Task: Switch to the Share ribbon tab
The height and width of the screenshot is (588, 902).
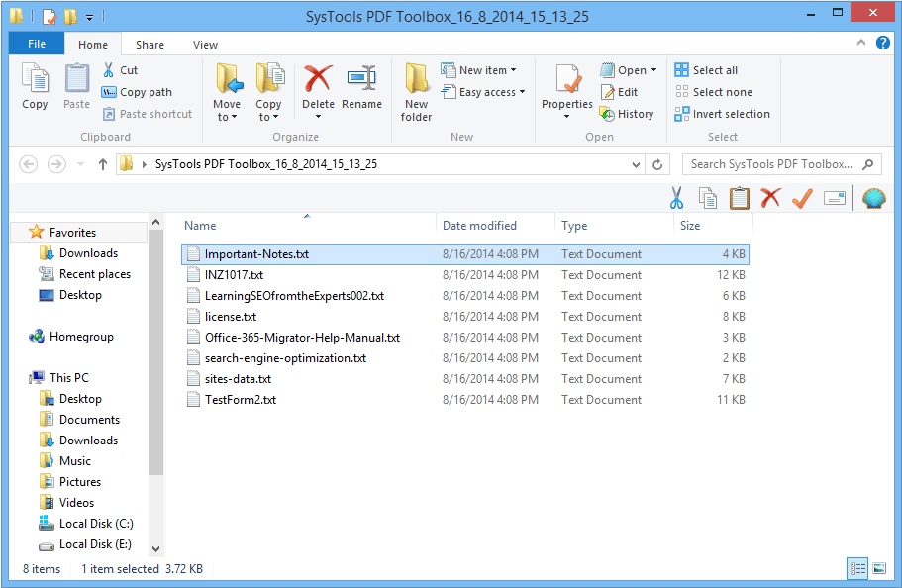Action: coord(150,45)
